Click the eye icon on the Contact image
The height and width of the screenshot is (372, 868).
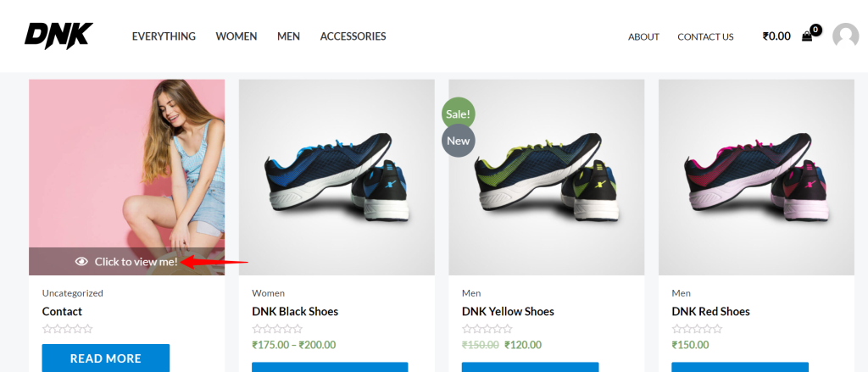pos(81,261)
